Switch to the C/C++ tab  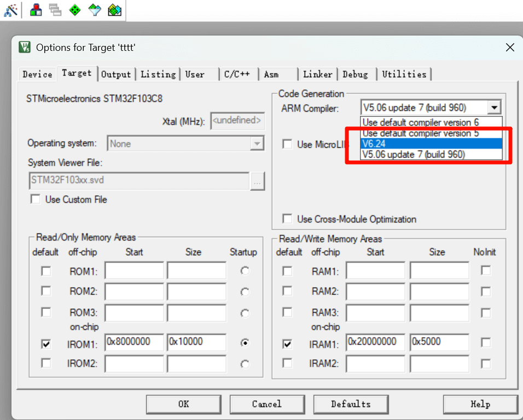pos(237,74)
